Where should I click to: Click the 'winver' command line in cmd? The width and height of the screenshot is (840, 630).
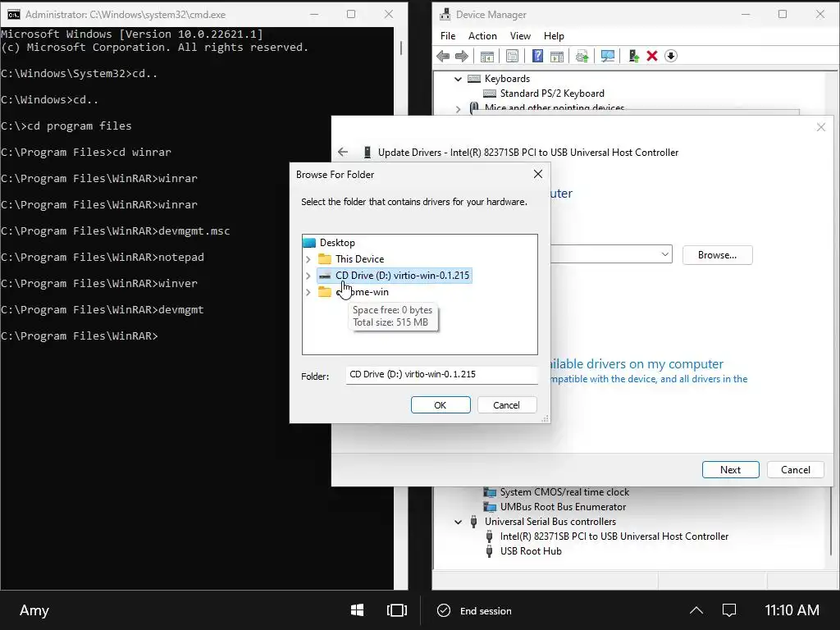click(x=99, y=283)
